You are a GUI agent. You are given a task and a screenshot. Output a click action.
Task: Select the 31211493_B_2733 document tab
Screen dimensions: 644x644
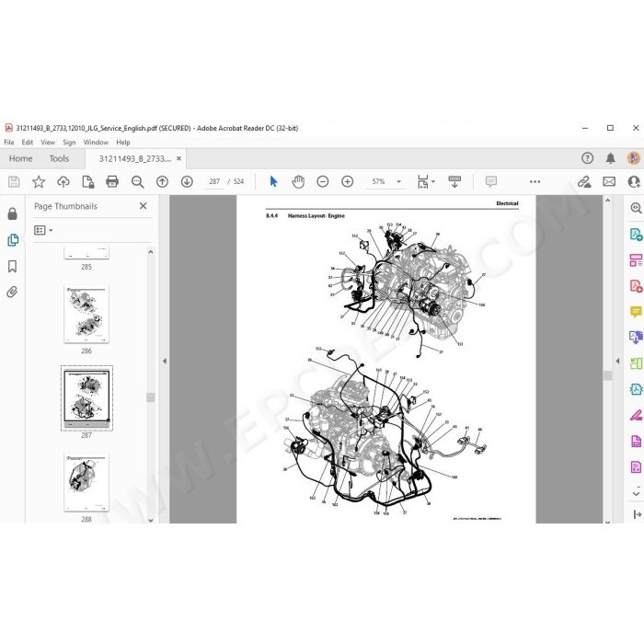point(134,158)
